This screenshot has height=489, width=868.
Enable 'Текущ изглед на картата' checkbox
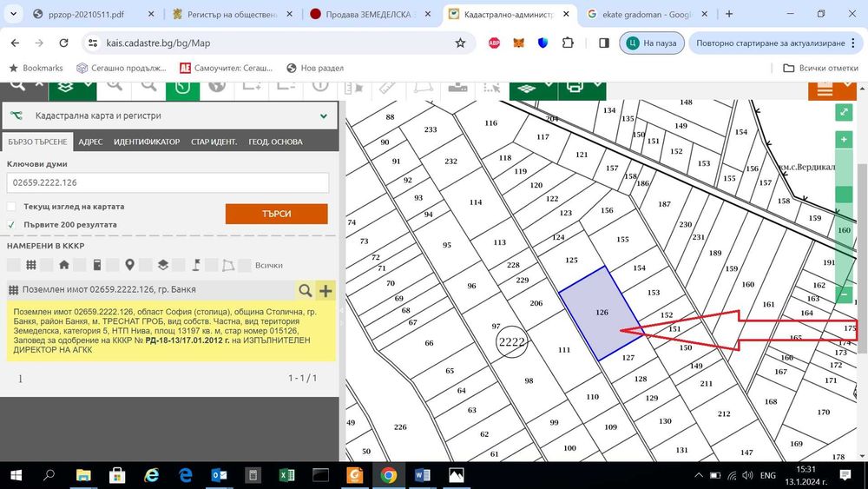click(x=11, y=207)
